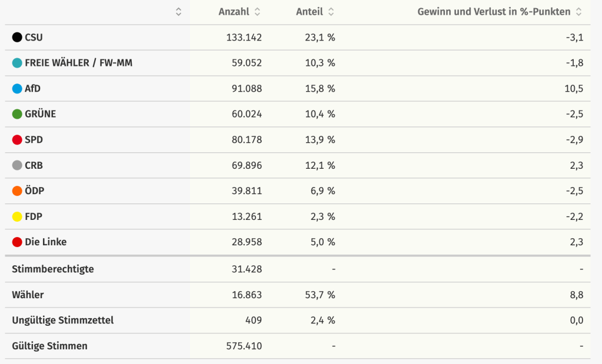
Task: Select the Die Linke row label
Action: tap(45, 242)
